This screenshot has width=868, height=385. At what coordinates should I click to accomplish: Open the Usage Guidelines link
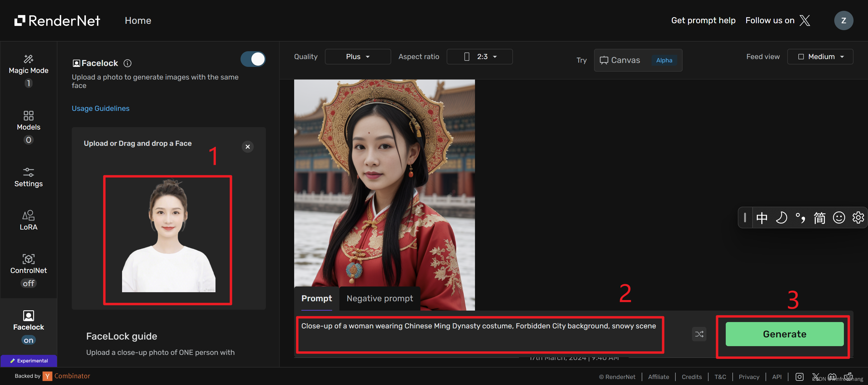(100, 108)
